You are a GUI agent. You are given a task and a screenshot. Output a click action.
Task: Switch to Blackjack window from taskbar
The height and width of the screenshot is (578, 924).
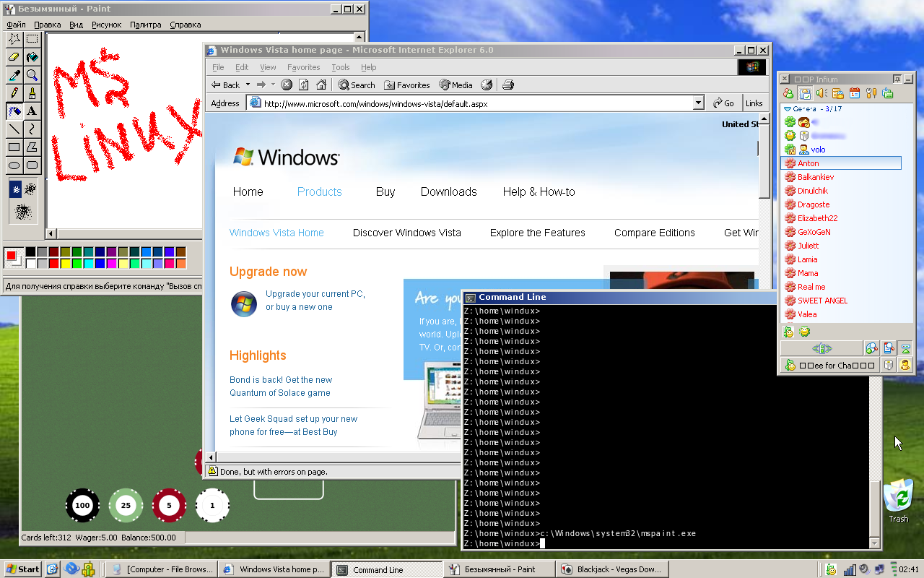[x=613, y=569]
